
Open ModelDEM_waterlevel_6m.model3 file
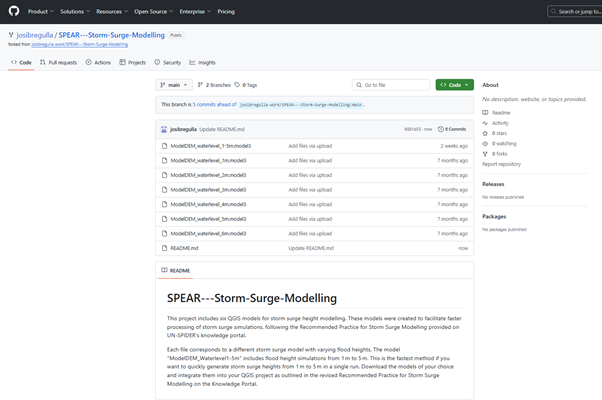coord(208,233)
